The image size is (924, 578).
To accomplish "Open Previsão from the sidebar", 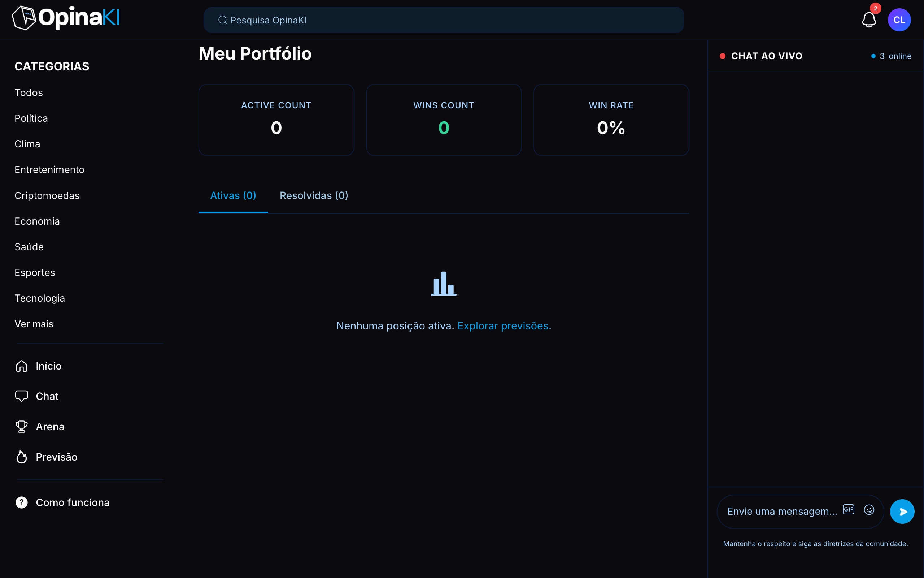I will (x=57, y=457).
